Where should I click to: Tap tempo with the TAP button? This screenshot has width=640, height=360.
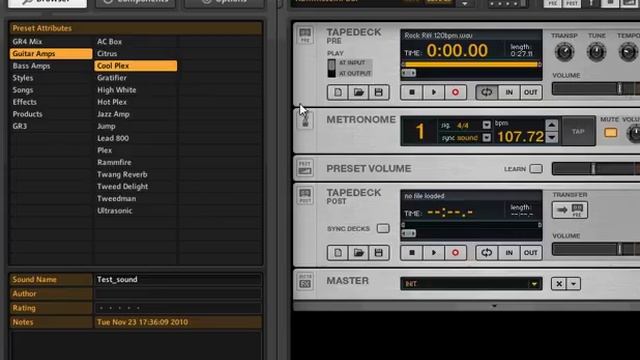pos(578,131)
